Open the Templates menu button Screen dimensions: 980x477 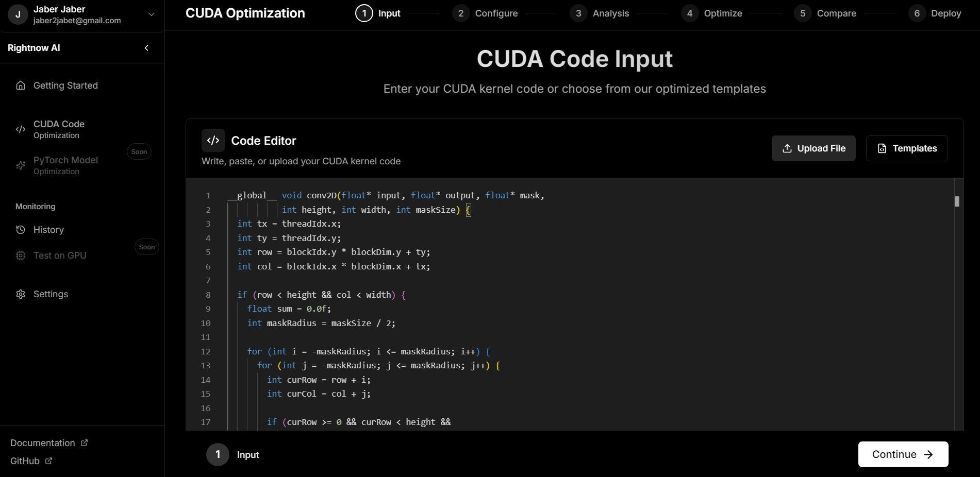(906, 148)
